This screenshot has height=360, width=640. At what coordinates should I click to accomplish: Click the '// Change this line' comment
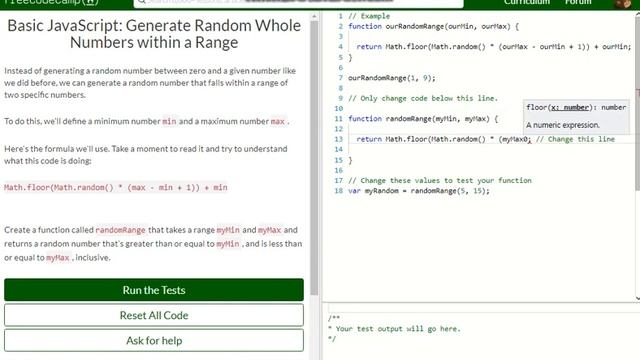[x=575, y=139]
